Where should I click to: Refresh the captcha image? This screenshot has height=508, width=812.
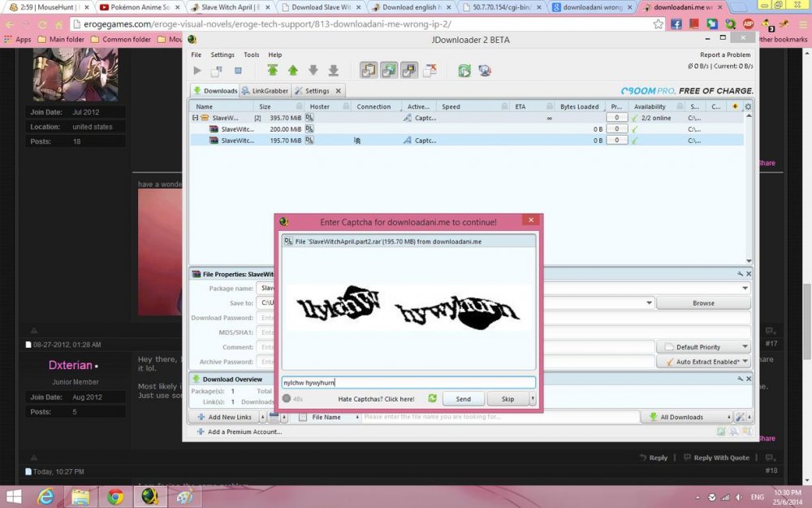(433, 398)
